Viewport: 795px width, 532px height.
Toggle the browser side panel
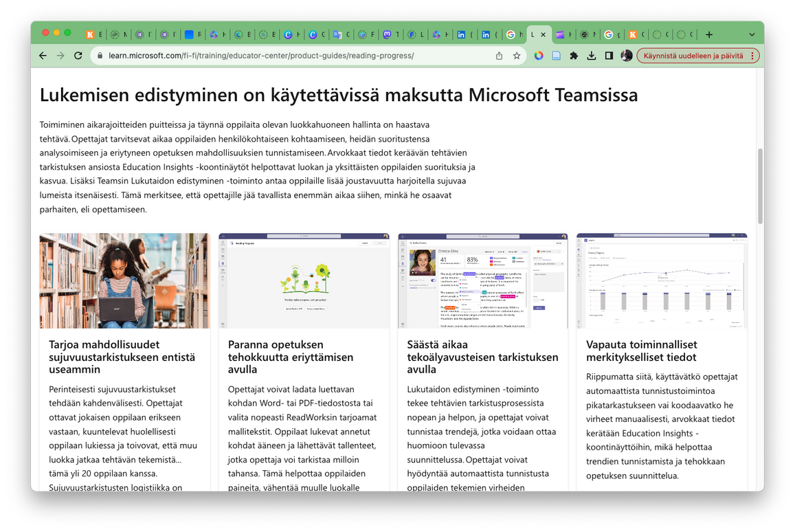(x=609, y=56)
